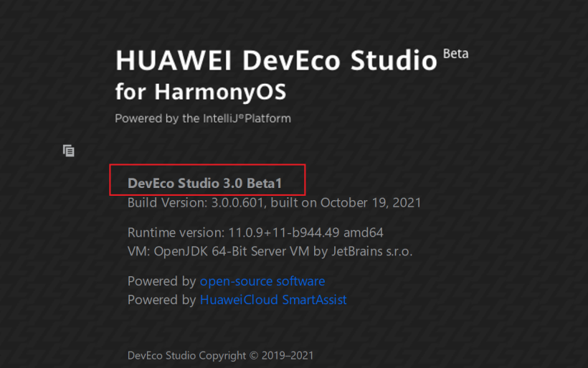The width and height of the screenshot is (588, 368).
Task: Click 'Powered by' before open-source software
Action: point(161,281)
